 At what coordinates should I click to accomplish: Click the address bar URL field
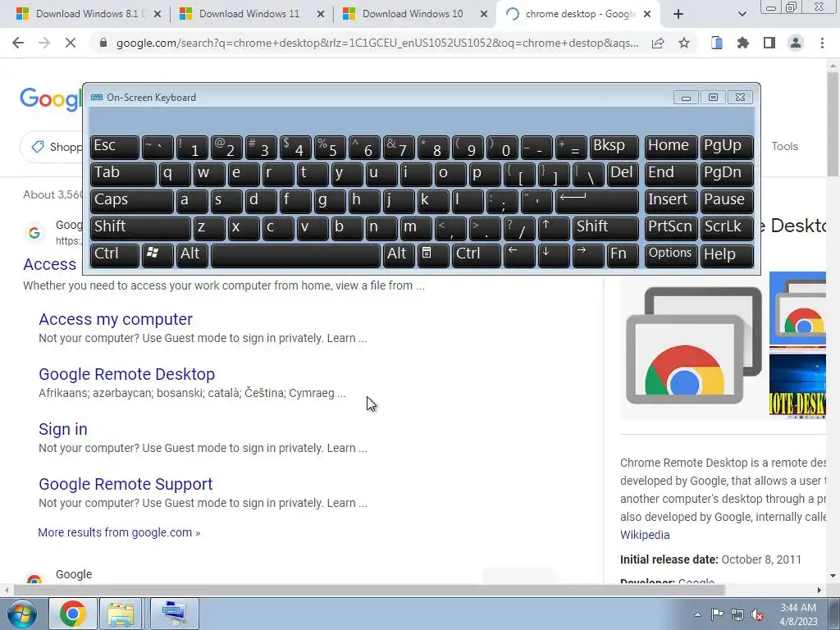[377, 43]
